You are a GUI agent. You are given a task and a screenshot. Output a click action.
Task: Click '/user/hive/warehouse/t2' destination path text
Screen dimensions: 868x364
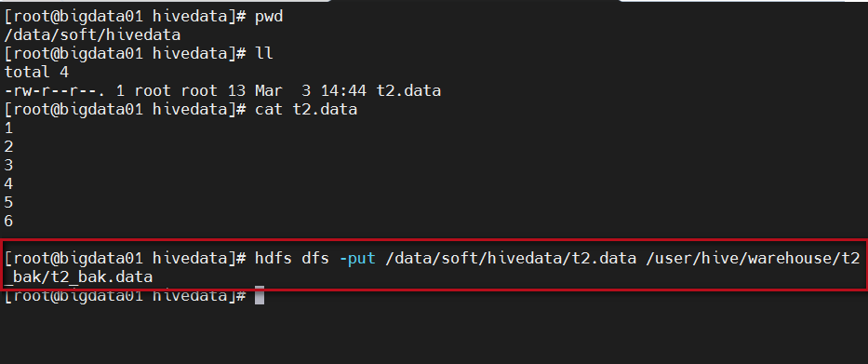753,258
